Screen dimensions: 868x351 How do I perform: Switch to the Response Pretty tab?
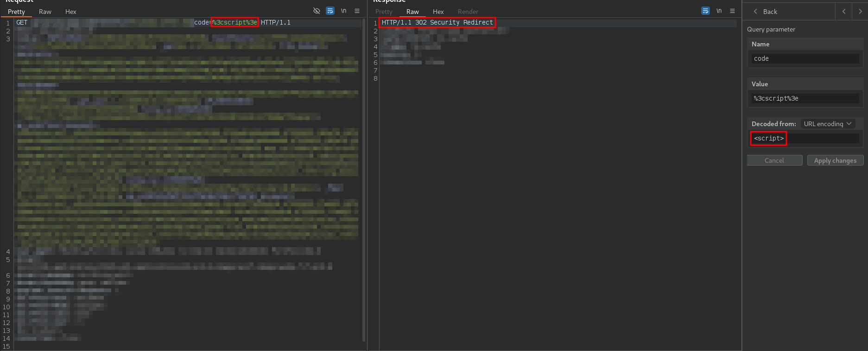click(384, 12)
